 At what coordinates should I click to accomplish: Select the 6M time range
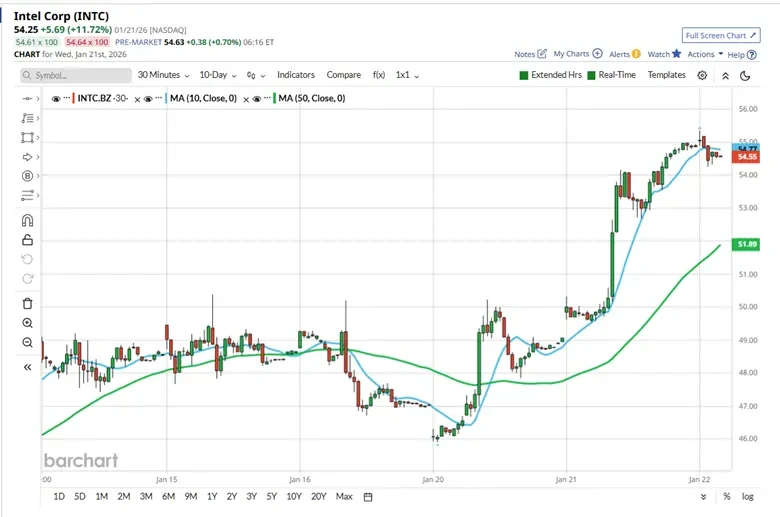point(168,497)
